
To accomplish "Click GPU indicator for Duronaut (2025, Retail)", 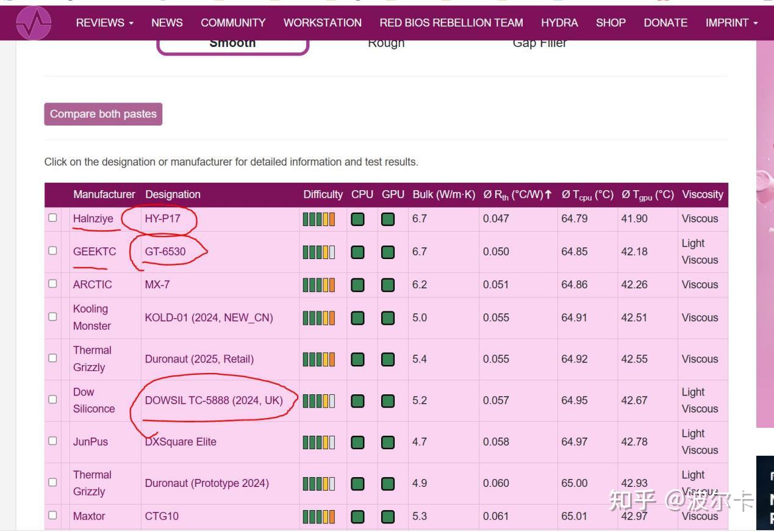I will [x=388, y=359].
